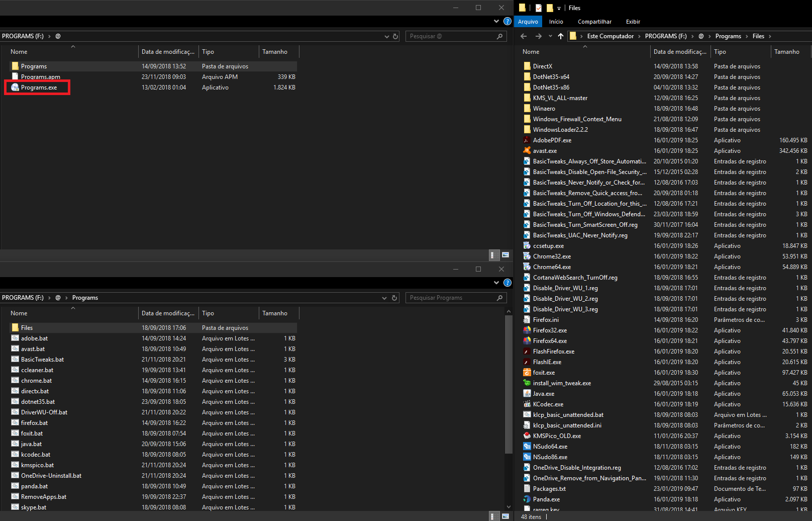Switch Programs window to details view
Image resolution: width=812 pixels, height=521 pixels.
pyautogui.click(x=494, y=516)
